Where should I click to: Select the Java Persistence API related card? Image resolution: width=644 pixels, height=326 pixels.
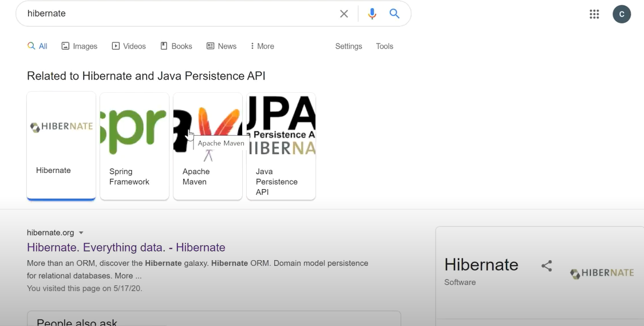[x=281, y=146]
